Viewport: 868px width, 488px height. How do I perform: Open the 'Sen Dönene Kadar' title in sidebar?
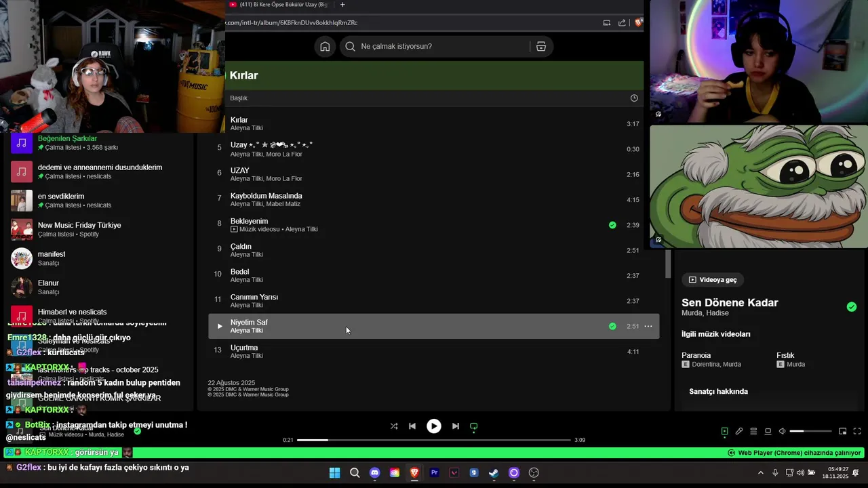pos(730,303)
